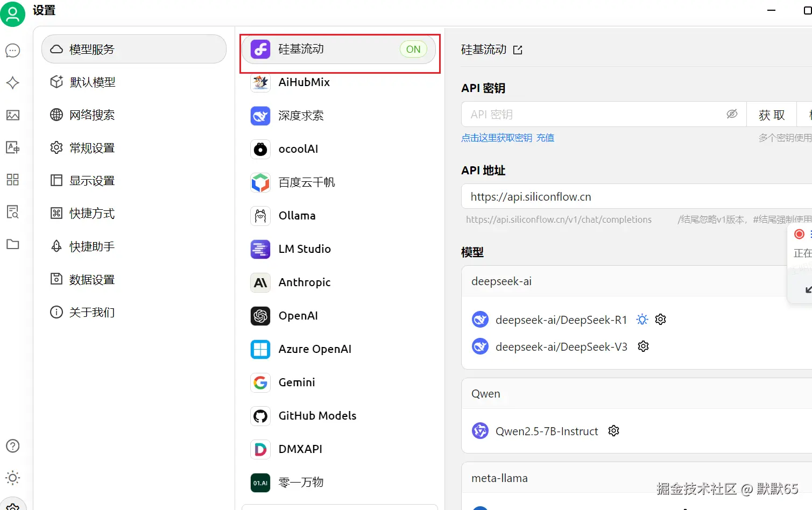Select the Anthropic provider
The height and width of the screenshot is (510, 812).
click(339, 282)
